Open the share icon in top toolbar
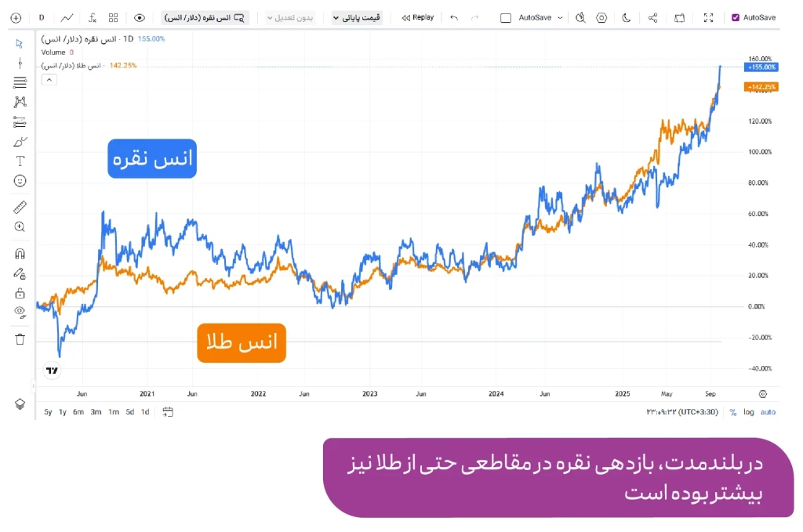803x532 pixels. click(x=653, y=17)
